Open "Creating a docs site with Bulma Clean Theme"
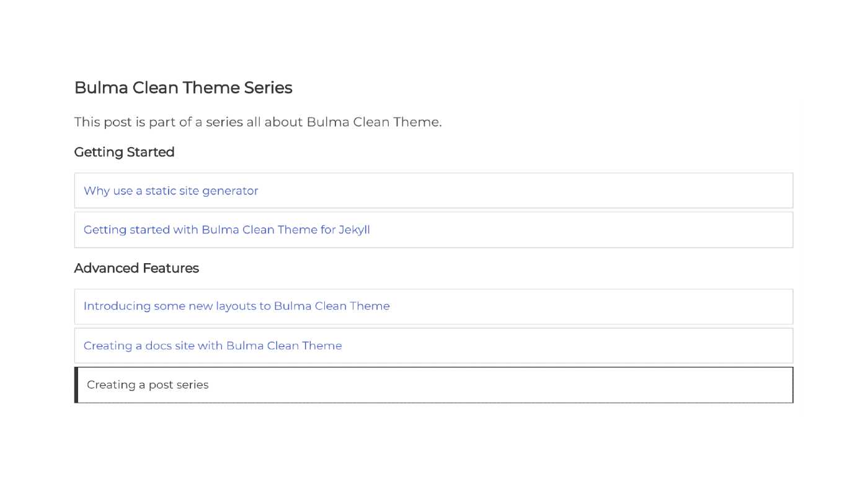868x489 pixels. point(213,346)
